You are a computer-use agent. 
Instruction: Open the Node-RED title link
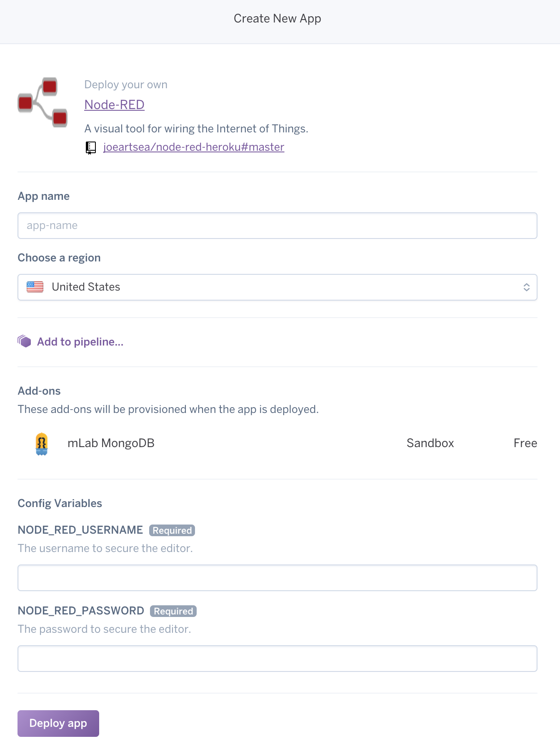pos(114,104)
